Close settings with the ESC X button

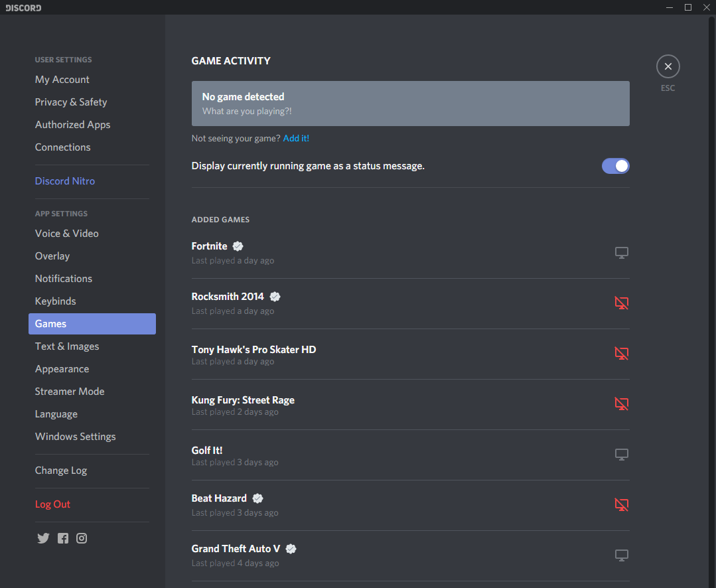pyautogui.click(x=668, y=66)
